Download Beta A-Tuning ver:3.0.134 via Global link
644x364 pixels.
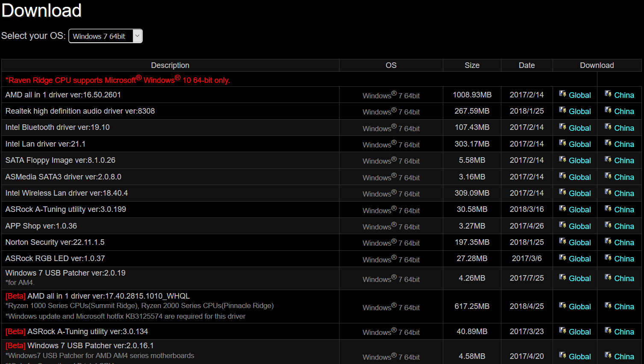pos(580,332)
